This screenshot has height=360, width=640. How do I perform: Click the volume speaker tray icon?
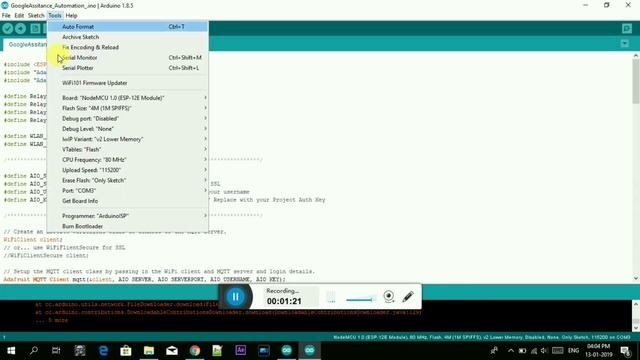[544, 350]
